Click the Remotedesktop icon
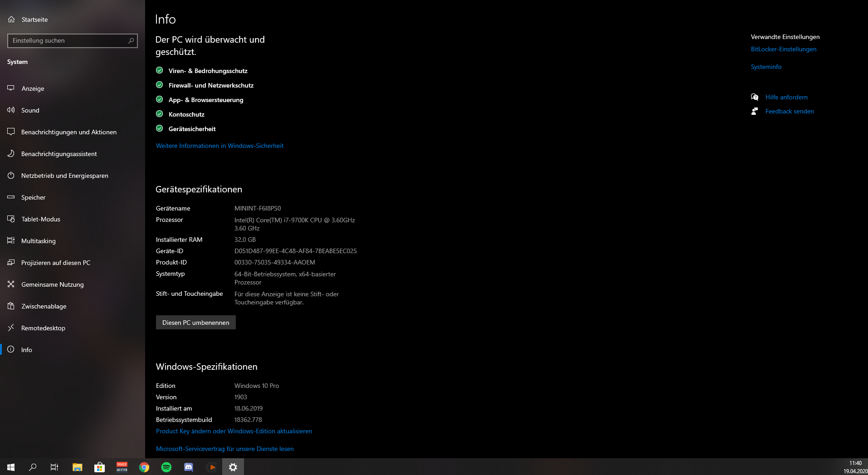Image resolution: width=868 pixels, height=475 pixels. [x=11, y=328]
